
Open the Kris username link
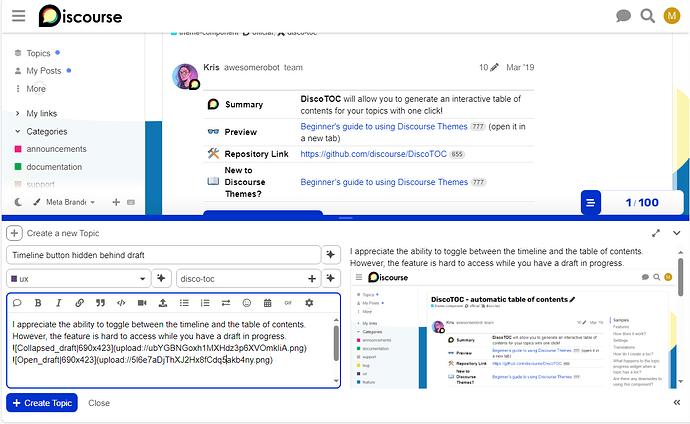point(211,67)
